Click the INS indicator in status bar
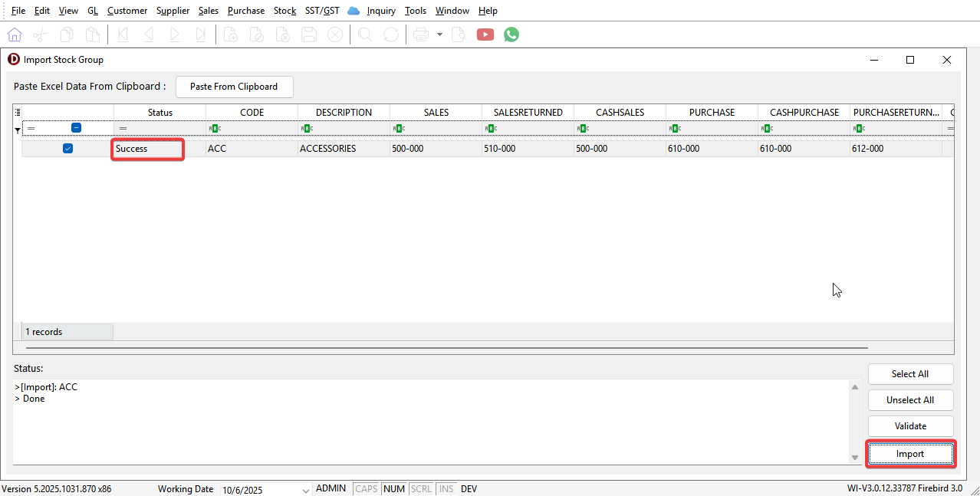 pyautogui.click(x=446, y=488)
